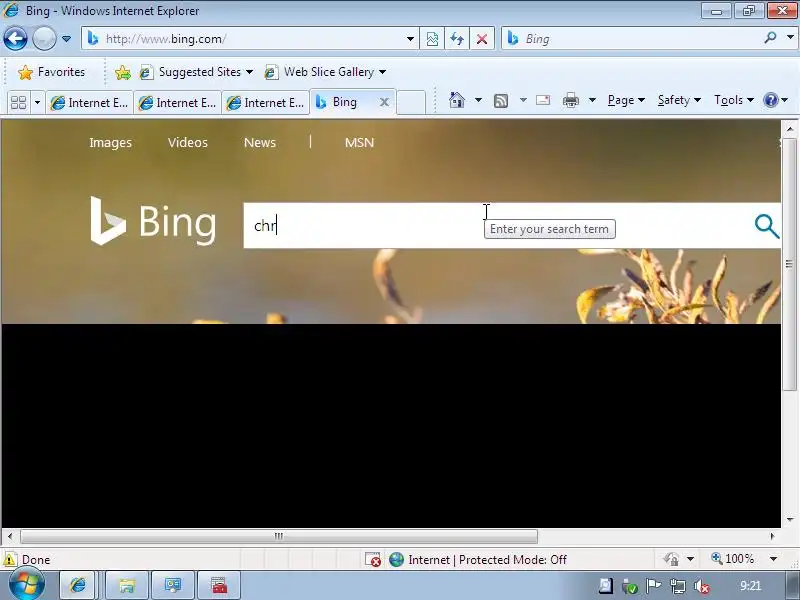Click the Refresh page icon
This screenshot has width=800, height=600.
tap(457, 39)
